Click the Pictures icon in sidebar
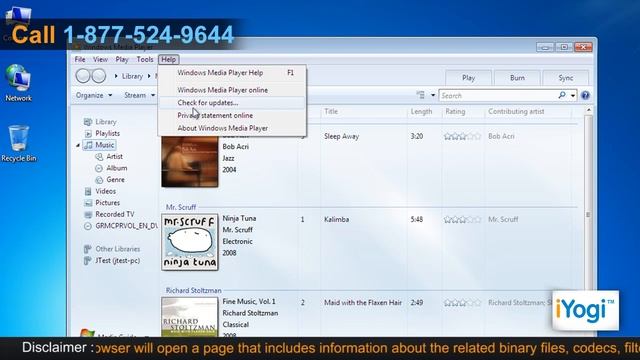The height and width of the screenshot is (360, 640). (88, 203)
